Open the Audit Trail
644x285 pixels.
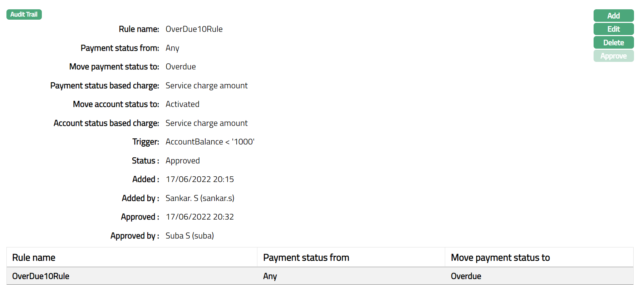[x=24, y=15]
